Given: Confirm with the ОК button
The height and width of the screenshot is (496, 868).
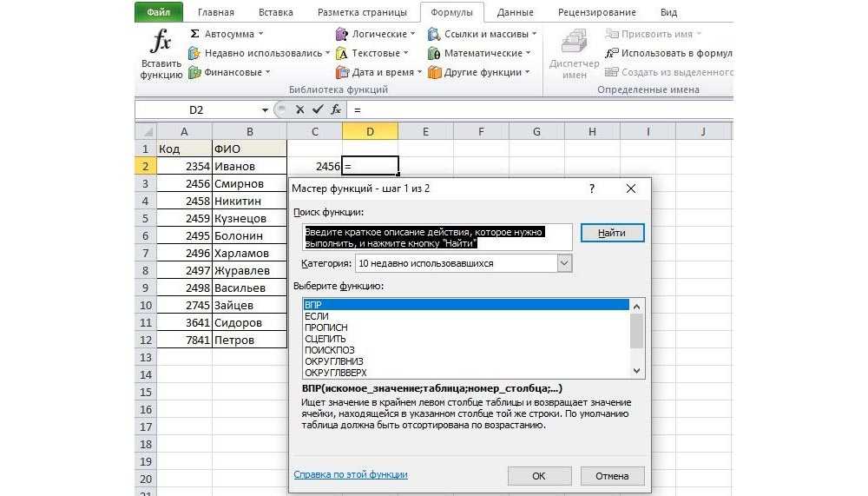Looking at the screenshot, I should point(538,476).
